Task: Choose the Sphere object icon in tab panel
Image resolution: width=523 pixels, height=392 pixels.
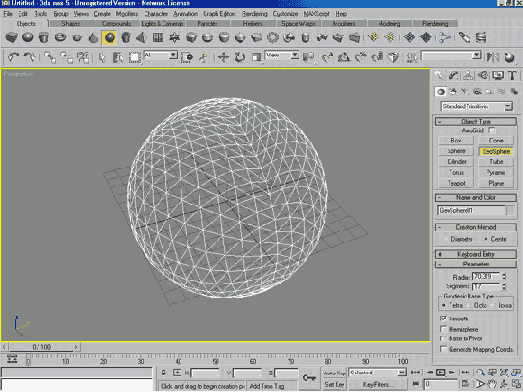Action: click(28, 38)
